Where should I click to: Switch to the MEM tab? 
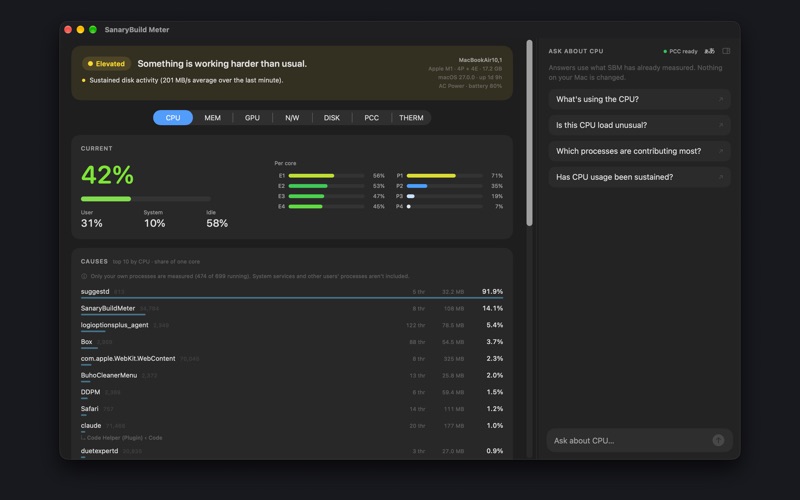point(213,118)
